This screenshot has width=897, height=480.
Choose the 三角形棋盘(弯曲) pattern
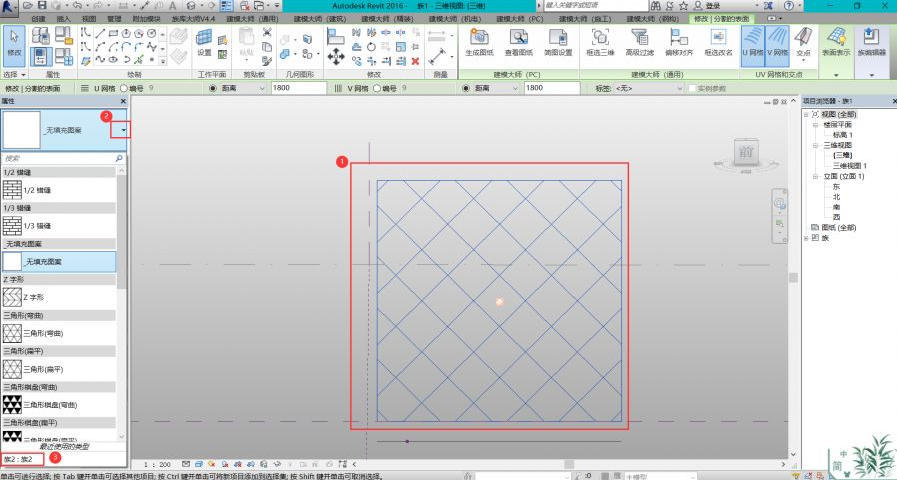tap(59, 404)
